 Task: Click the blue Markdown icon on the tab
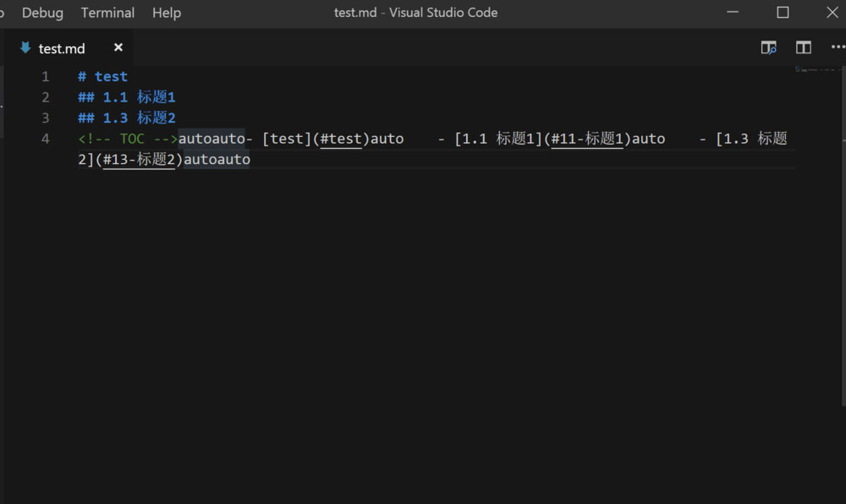(x=25, y=48)
